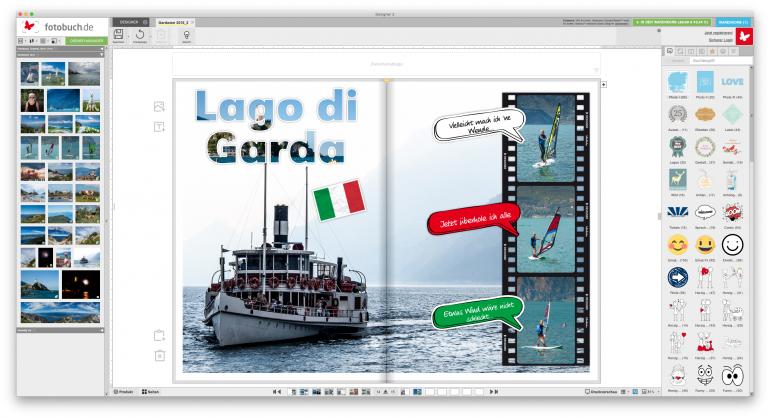
Task: Switch to the Gardasee project tab
Action: pos(173,23)
